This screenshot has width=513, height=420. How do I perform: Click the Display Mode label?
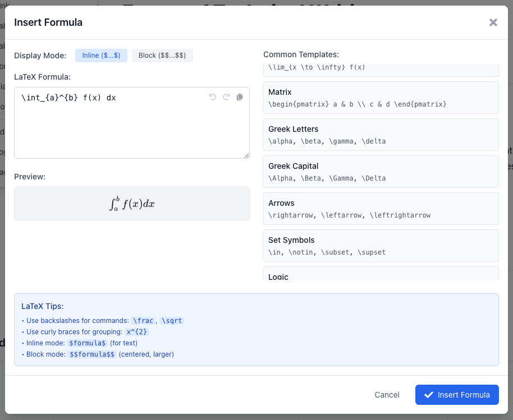40,56
